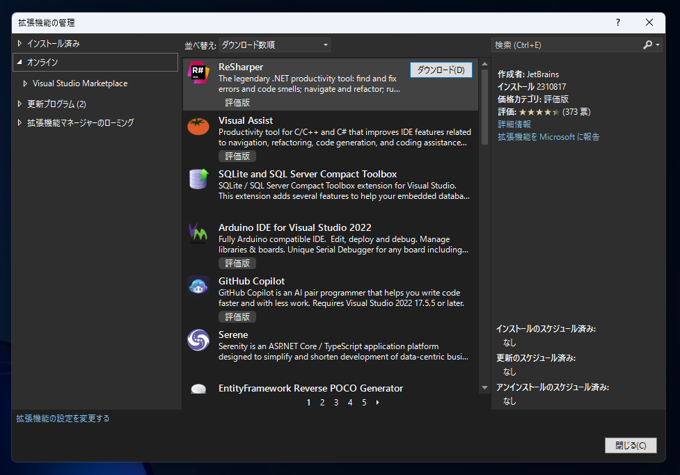Click the extension list scrollbar thumb

click(485, 107)
